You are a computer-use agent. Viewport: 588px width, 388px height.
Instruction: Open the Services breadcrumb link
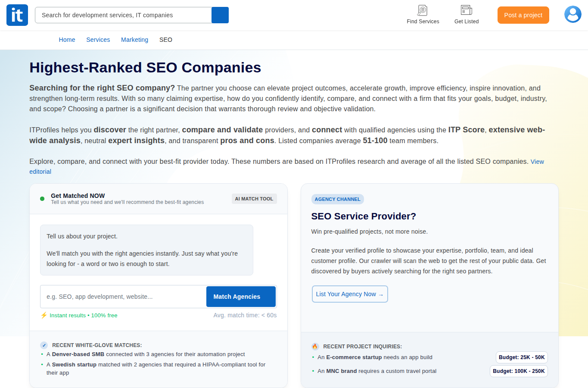98,40
